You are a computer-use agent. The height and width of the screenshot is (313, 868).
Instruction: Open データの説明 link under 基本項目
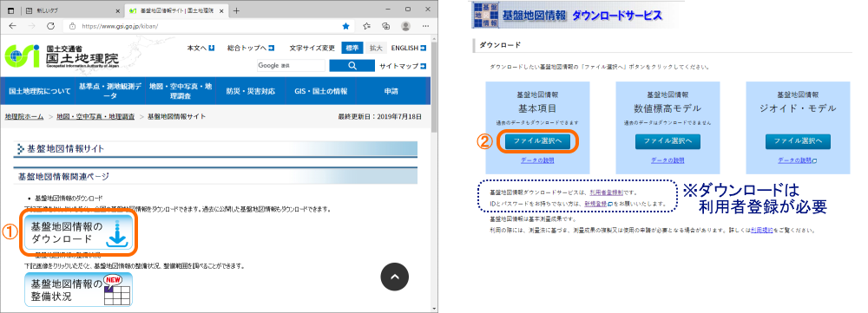click(537, 160)
